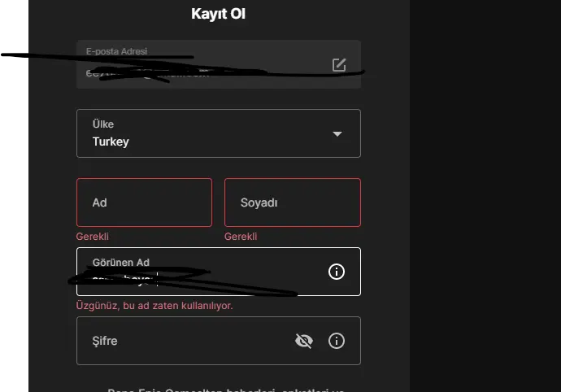Click the Görünen Ad display name field
This screenshot has width=561, height=392.
tap(219, 272)
